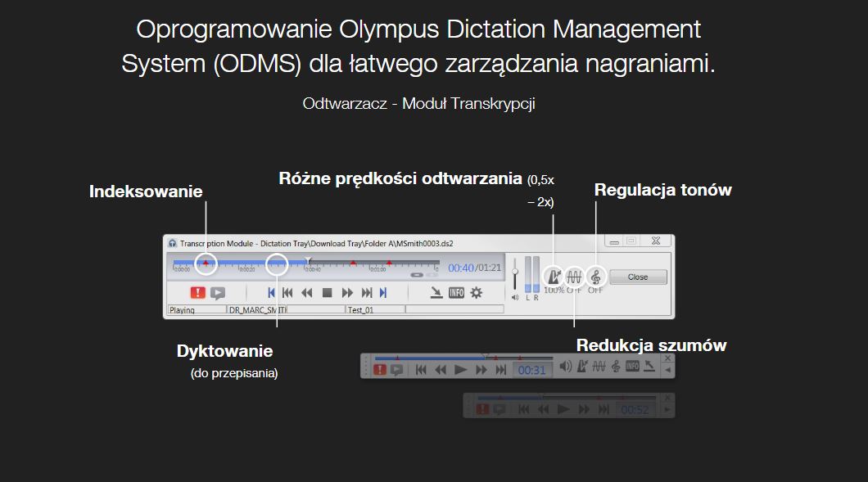Viewport: 868px width, 482px height.
Task: Skip to end of dictation in Transcription Module
Action: (367, 293)
